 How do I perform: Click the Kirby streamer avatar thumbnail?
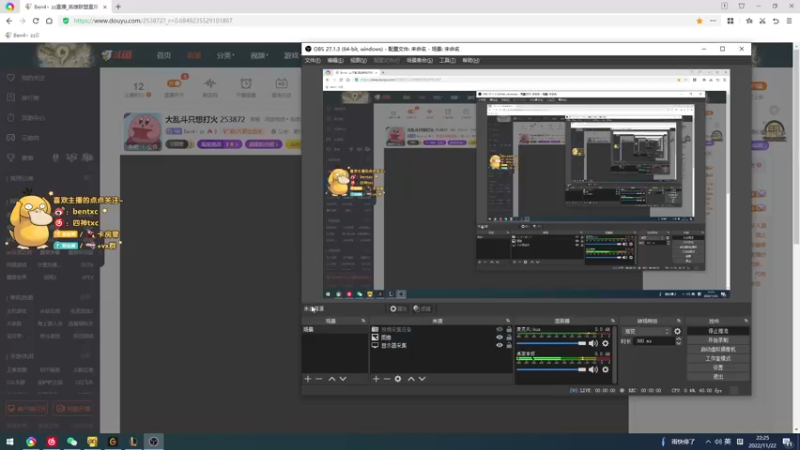pos(142,132)
